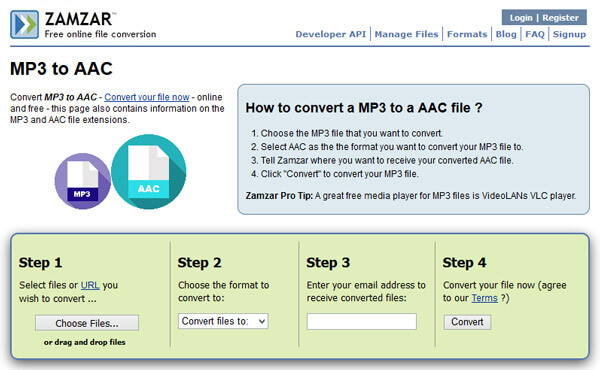Image resolution: width=600 pixels, height=370 pixels.
Task: Click the 'Step 2' heading
Action: point(199,263)
